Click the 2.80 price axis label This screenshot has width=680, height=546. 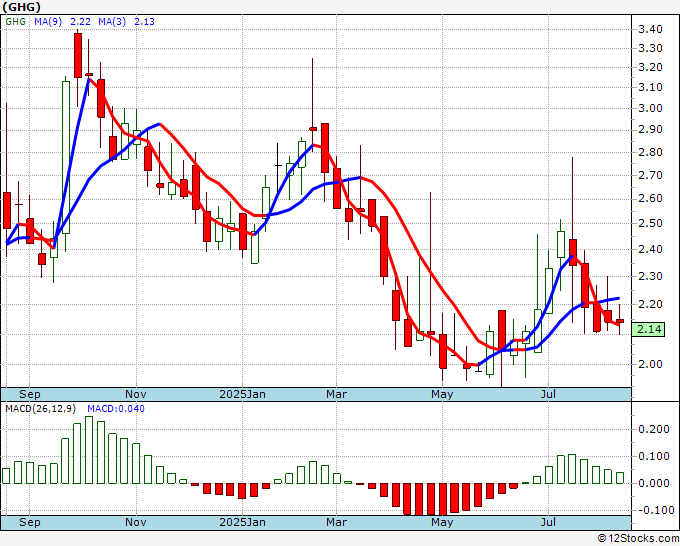point(650,152)
